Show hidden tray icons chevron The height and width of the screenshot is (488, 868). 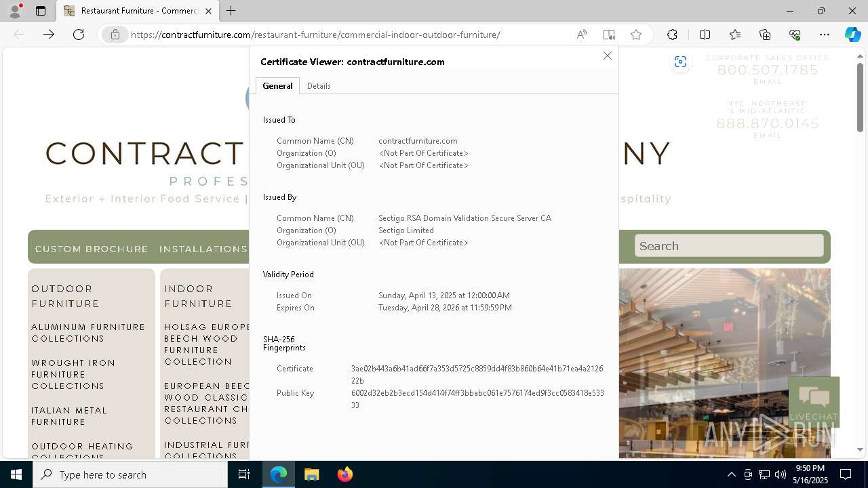pyautogui.click(x=731, y=474)
